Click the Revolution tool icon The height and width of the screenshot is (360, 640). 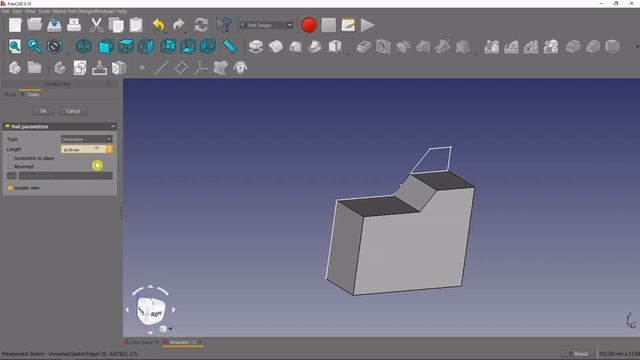click(276, 47)
